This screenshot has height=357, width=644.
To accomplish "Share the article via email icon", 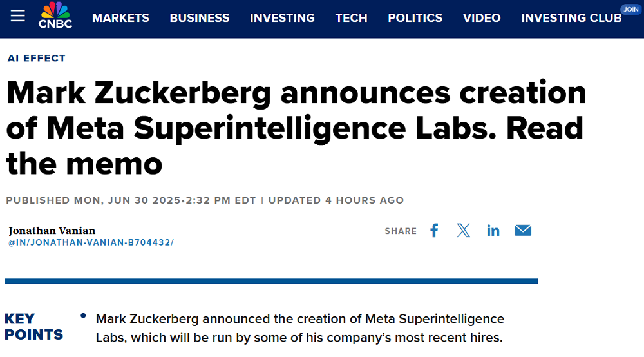I will [523, 231].
